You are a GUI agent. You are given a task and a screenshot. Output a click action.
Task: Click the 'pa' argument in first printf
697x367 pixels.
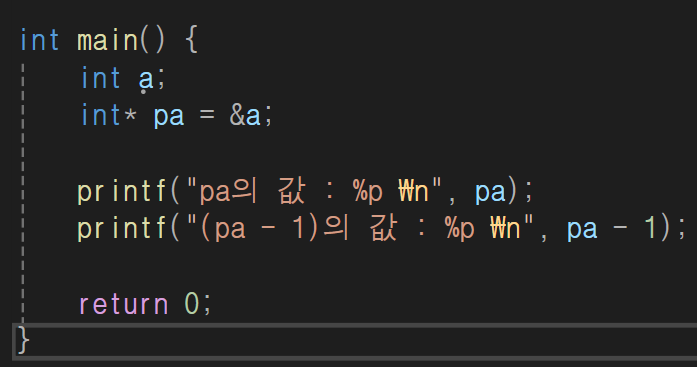490,192
